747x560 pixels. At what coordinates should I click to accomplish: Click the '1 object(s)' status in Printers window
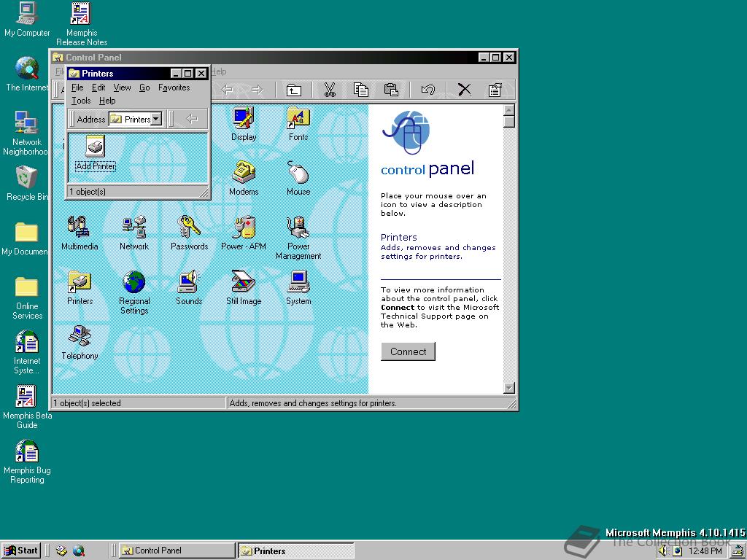point(88,192)
